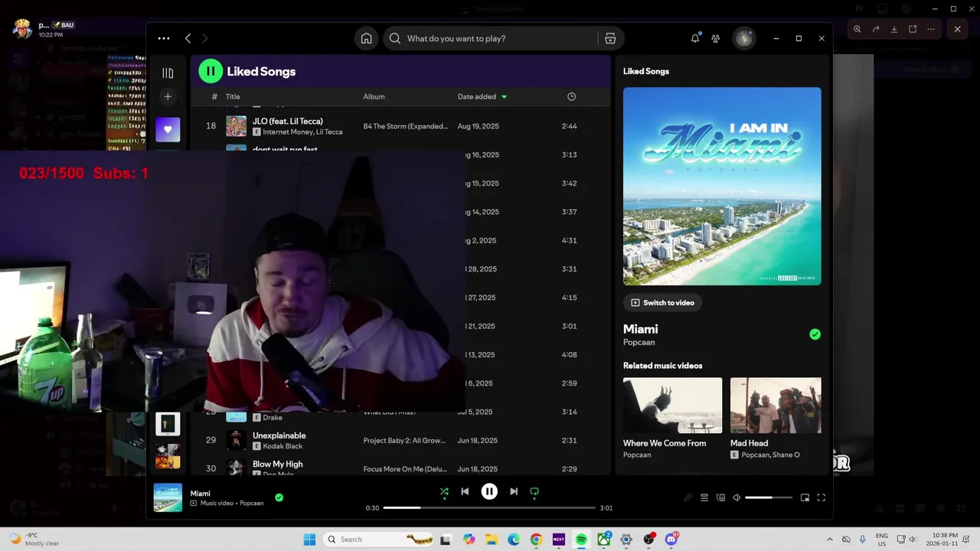Toggle shuffle in player controls

coord(444,492)
